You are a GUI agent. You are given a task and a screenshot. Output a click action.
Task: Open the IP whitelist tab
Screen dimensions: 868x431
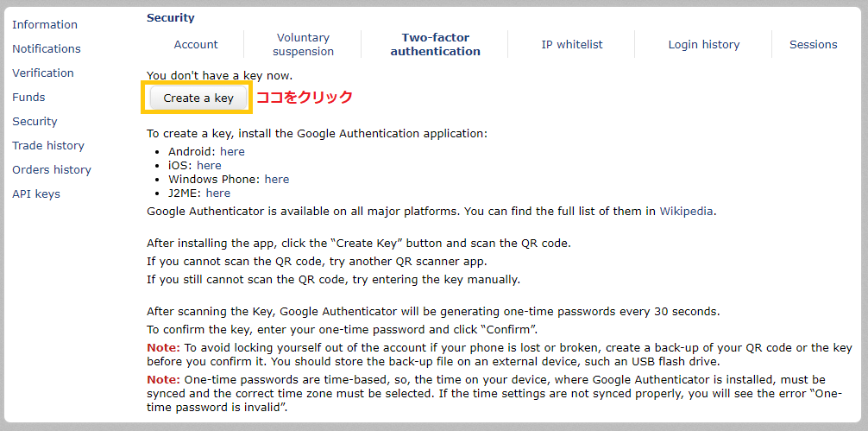coord(572,44)
